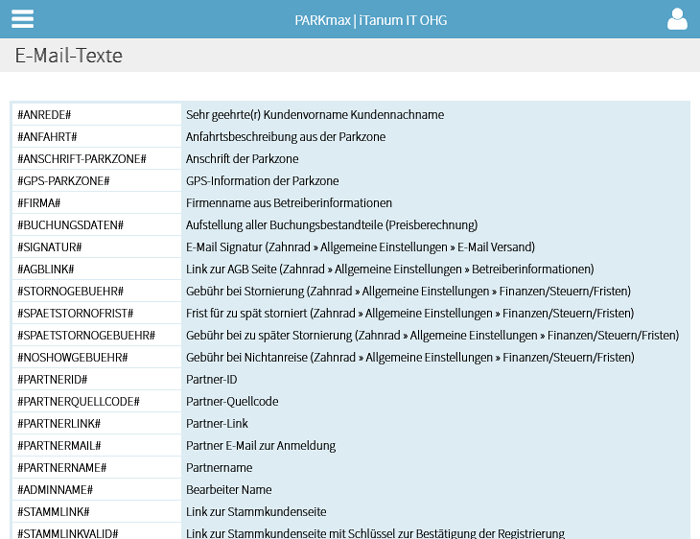
Task: Select the #GPS-PARKZONE# placeholder cell
Action: [96, 181]
